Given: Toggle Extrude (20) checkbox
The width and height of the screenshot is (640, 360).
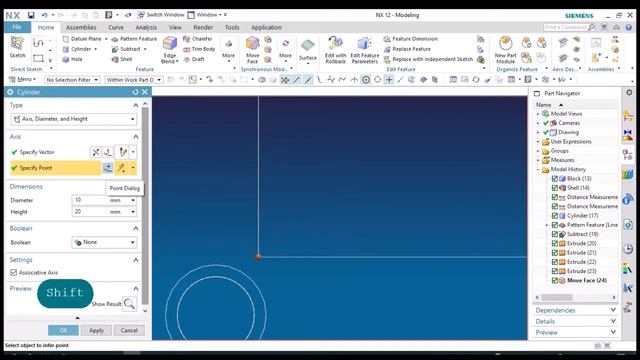Looking at the screenshot, I should pos(555,243).
